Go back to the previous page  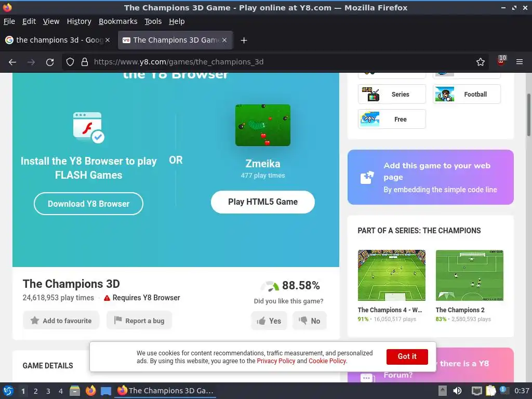[12, 62]
